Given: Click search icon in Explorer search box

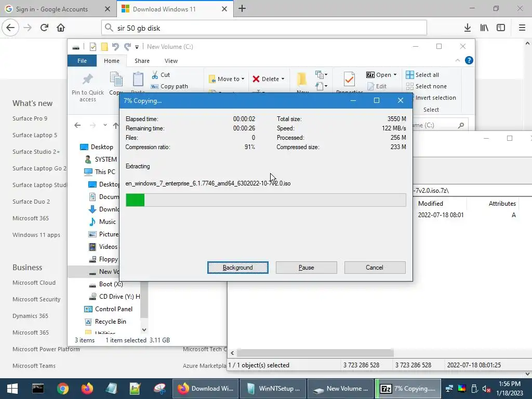Looking at the screenshot, I should (461, 125).
